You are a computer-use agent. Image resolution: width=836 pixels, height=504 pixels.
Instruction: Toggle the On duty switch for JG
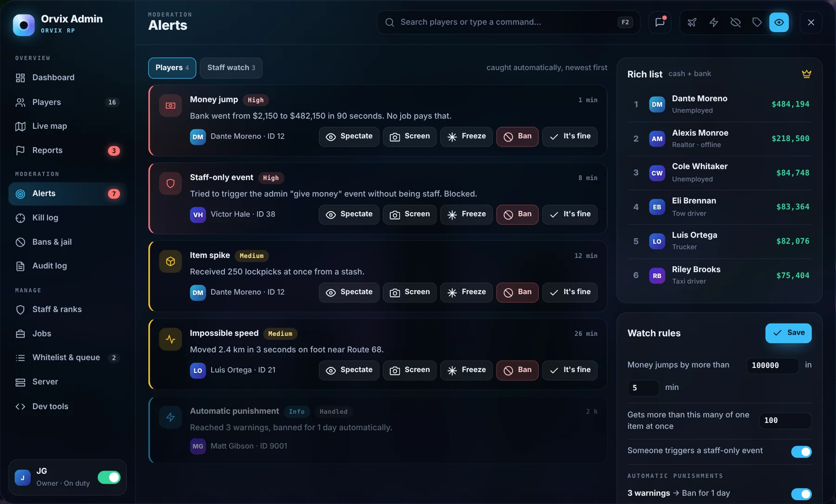click(109, 477)
